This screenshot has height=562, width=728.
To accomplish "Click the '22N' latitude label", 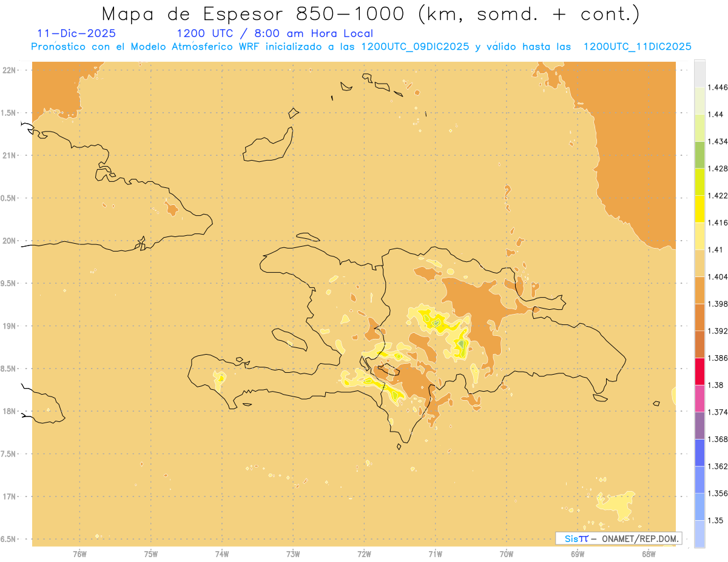I will 10,70.
